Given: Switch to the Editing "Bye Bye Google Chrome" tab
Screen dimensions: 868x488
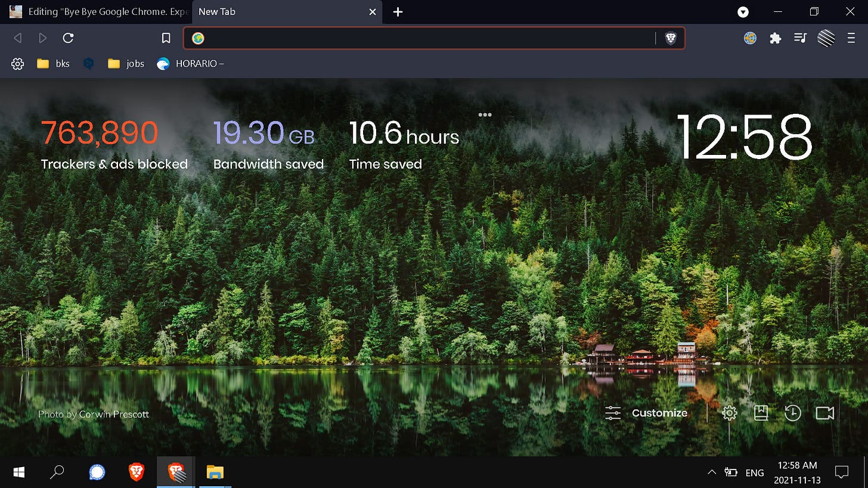Looking at the screenshot, I should [100, 12].
